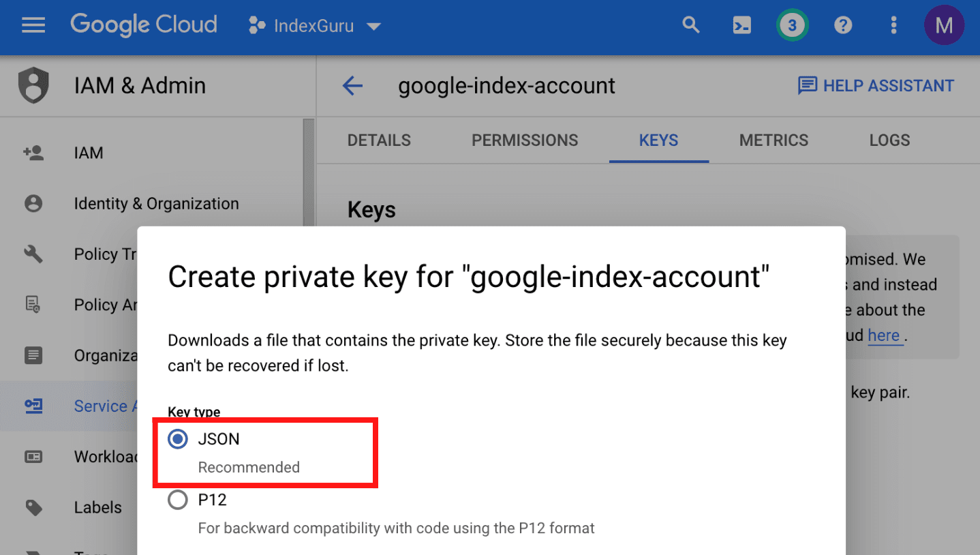The height and width of the screenshot is (555, 980).
Task: Click the M account avatar
Action: tap(944, 26)
